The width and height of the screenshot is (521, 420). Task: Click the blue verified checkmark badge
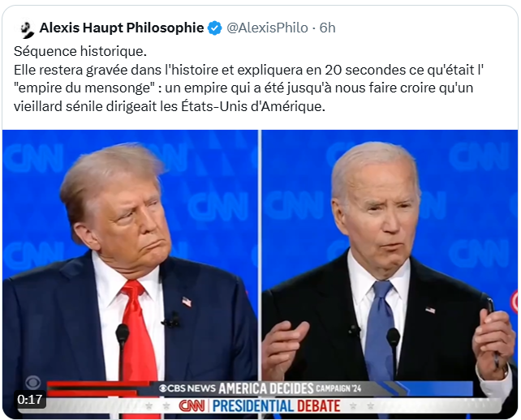pyautogui.click(x=214, y=28)
